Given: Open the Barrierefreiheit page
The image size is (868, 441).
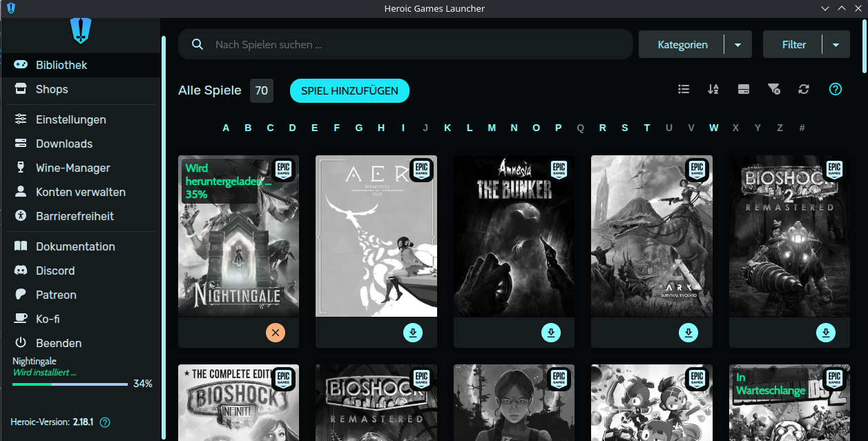Looking at the screenshot, I should coord(80,216).
